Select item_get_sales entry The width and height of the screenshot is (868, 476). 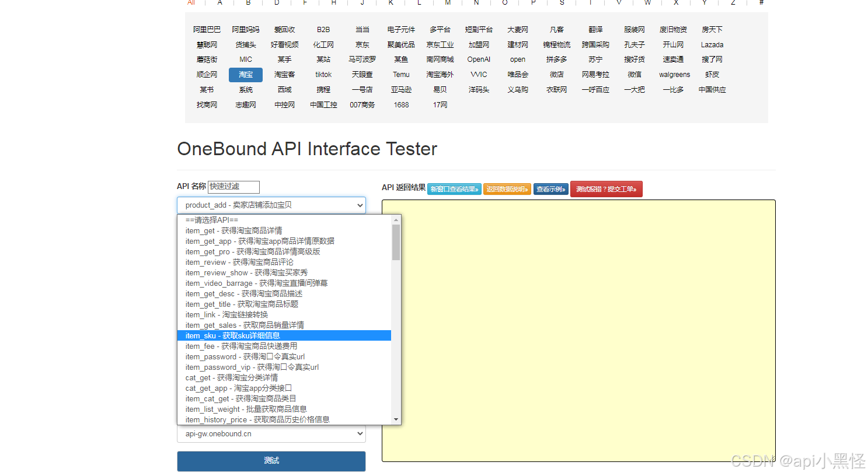(x=284, y=325)
